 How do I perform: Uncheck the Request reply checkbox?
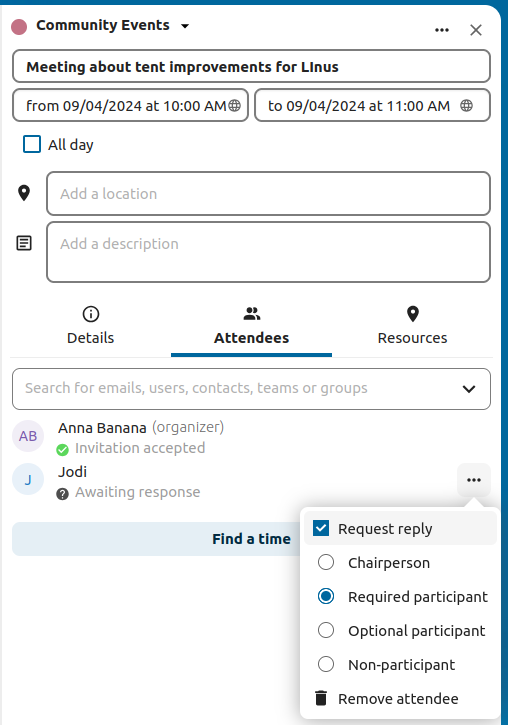tap(321, 528)
